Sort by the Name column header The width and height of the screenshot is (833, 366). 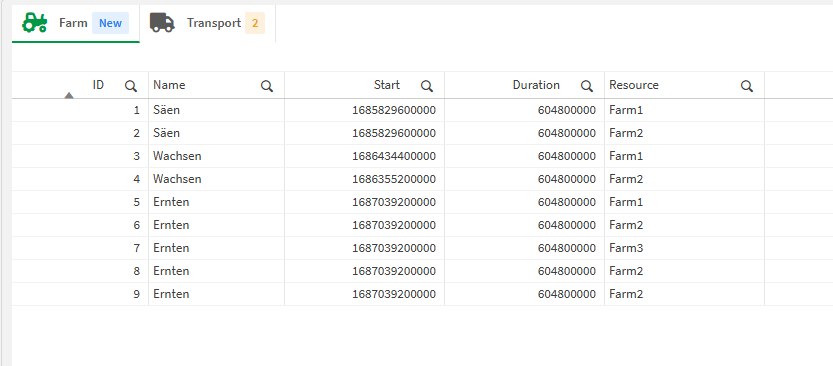(169, 85)
